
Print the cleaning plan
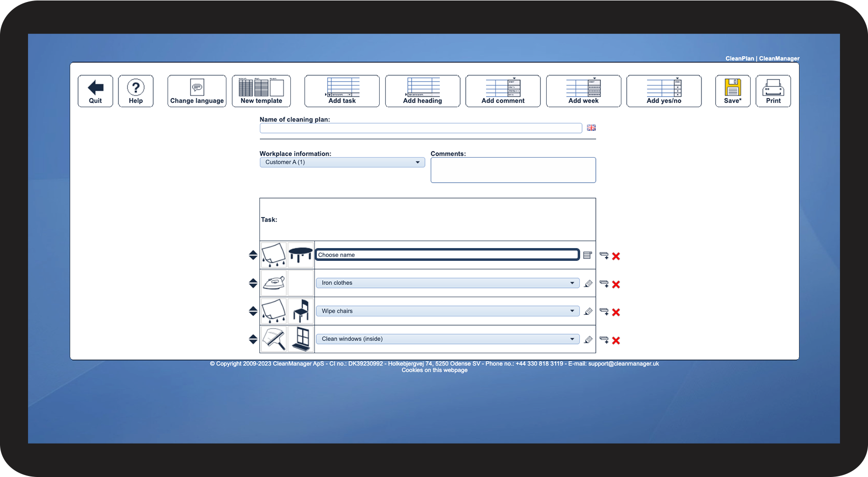[x=773, y=91]
